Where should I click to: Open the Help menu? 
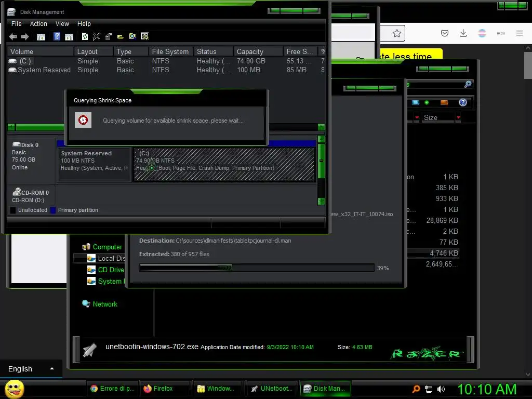(x=84, y=24)
